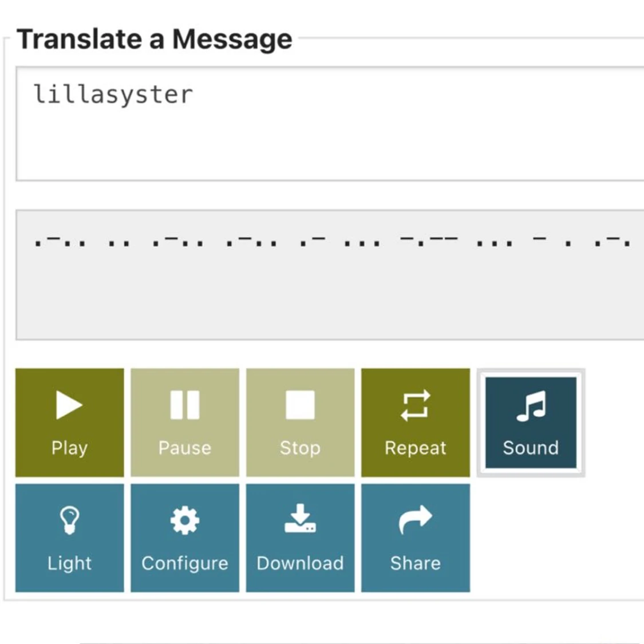The height and width of the screenshot is (644, 644).
Task: Select the "Pause" text label
Action: tap(185, 448)
